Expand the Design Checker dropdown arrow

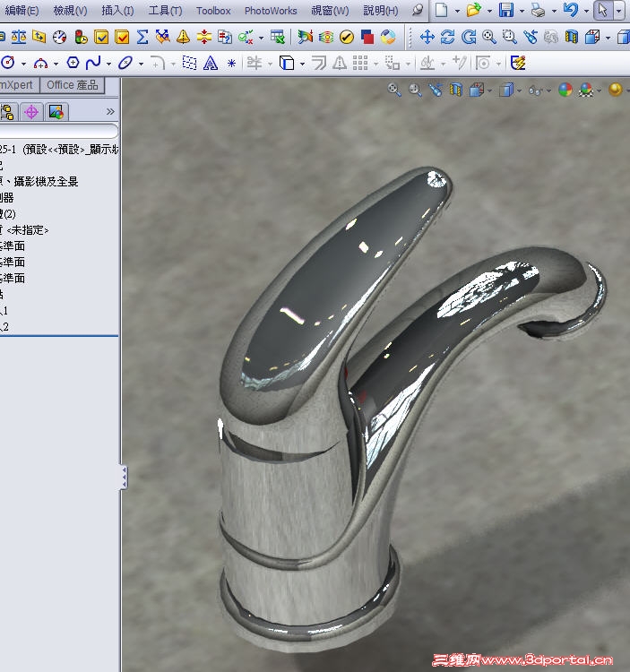pos(261,38)
